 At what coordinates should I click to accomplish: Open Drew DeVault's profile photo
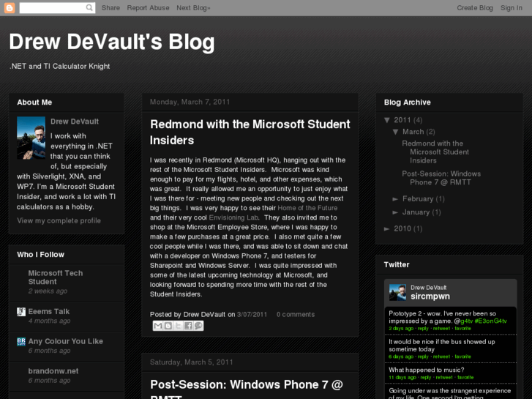point(31,138)
